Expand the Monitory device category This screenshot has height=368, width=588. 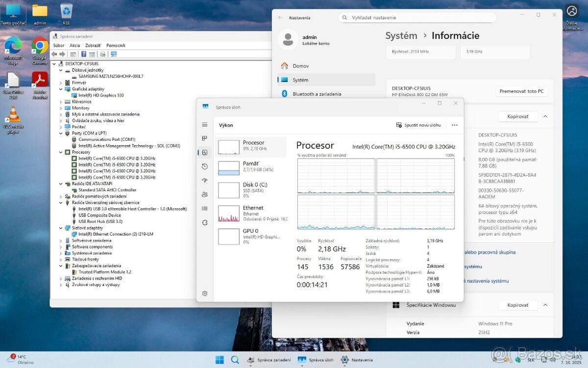[x=61, y=107]
